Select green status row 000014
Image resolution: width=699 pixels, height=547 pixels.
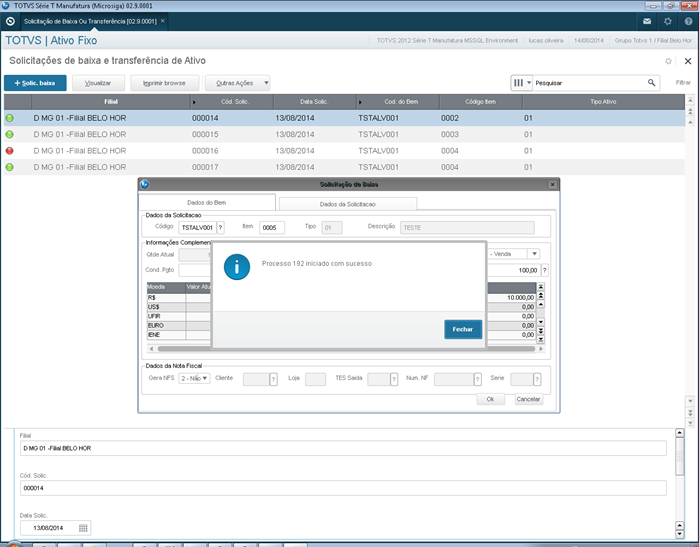[x=344, y=118]
